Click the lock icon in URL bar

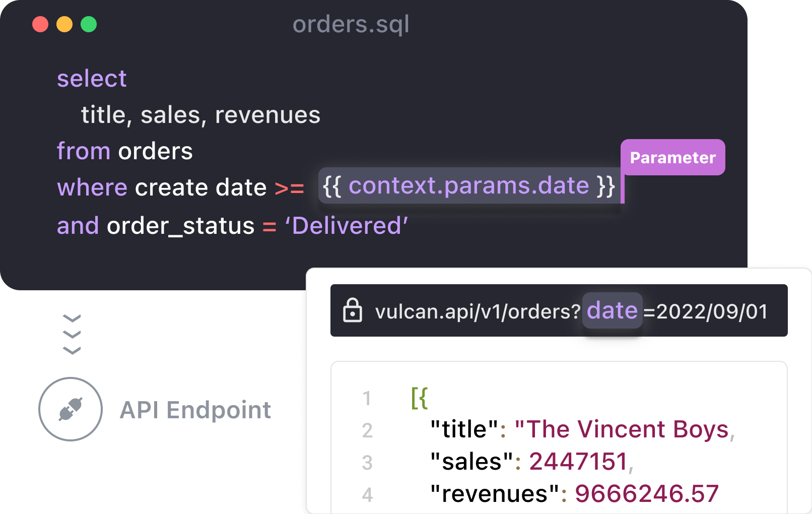(353, 310)
